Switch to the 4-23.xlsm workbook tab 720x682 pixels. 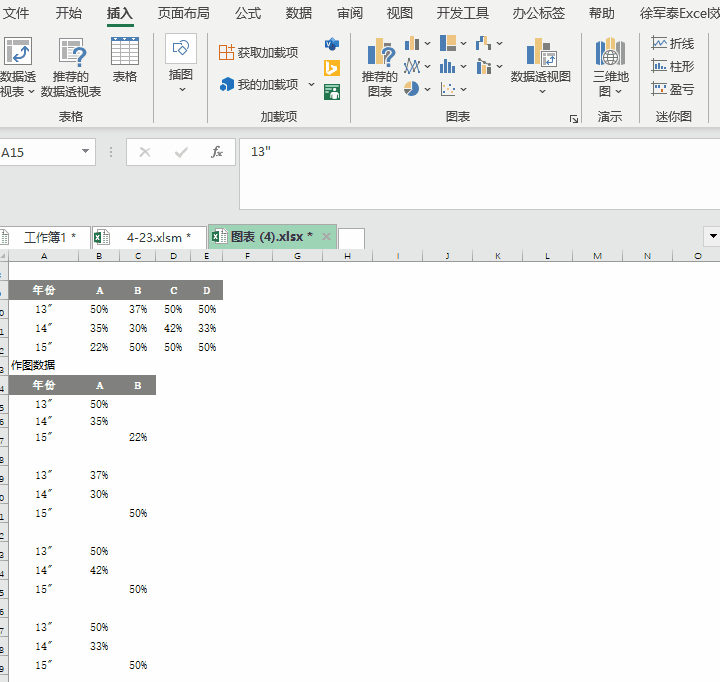(x=149, y=237)
